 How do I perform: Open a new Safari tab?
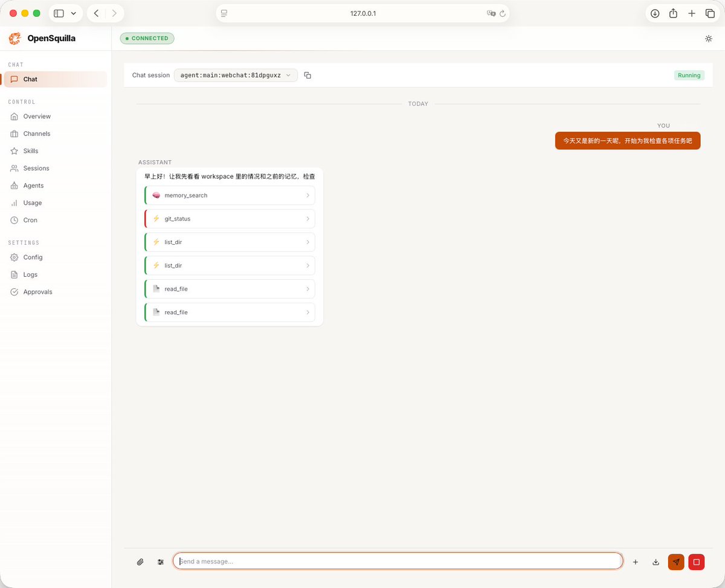[x=692, y=13]
